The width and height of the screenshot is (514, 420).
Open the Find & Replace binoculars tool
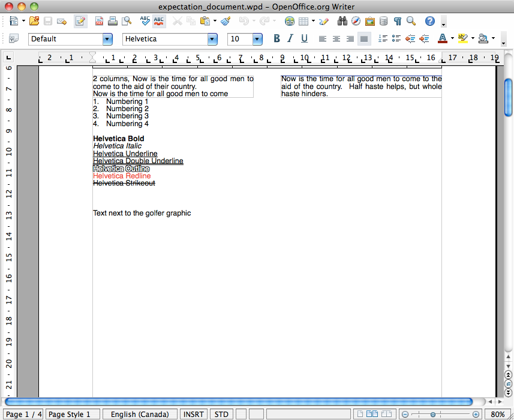(x=342, y=22)
